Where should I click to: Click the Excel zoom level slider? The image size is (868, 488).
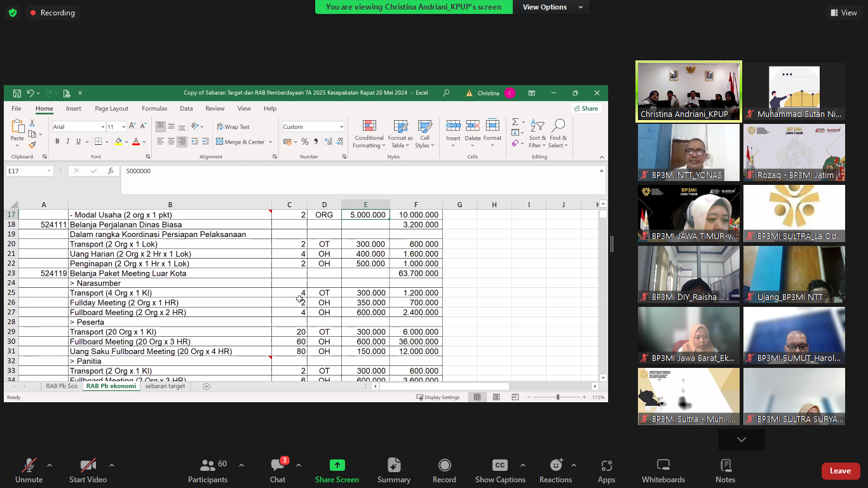pyautogui.click(x=558, y=397)
